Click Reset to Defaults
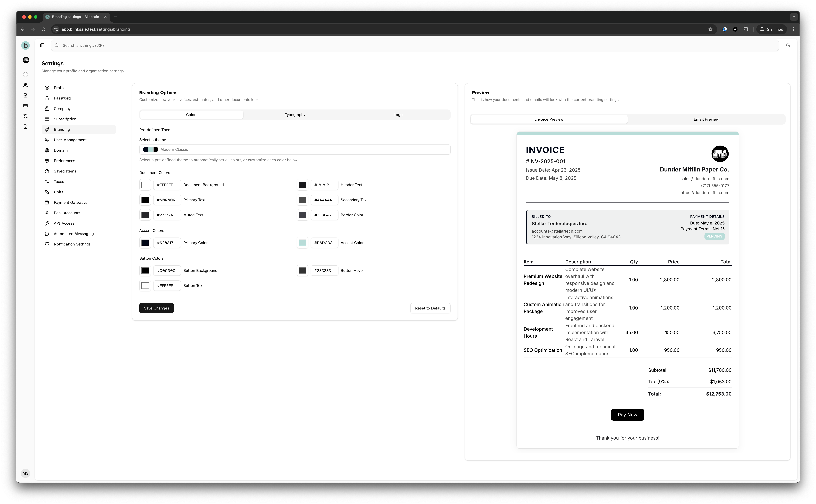The image size is (816, 504). coord(430,308)
